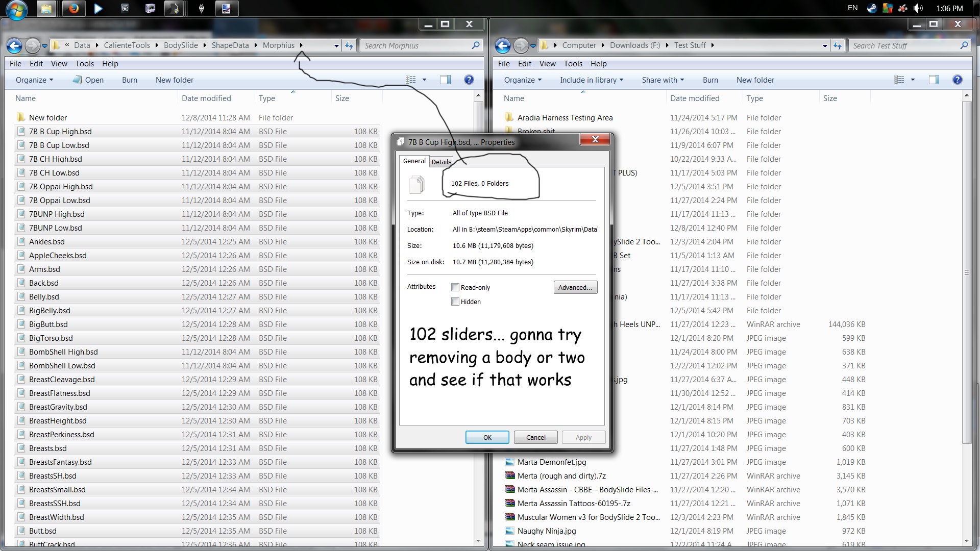
Task: Click the Advanced... button
Action: pos(575,288)
